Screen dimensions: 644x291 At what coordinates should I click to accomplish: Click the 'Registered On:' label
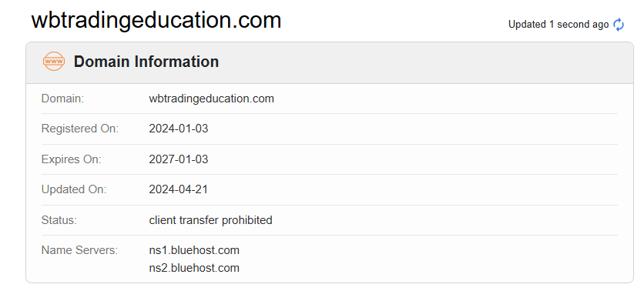pyautogui.click(x=79, y=129)
